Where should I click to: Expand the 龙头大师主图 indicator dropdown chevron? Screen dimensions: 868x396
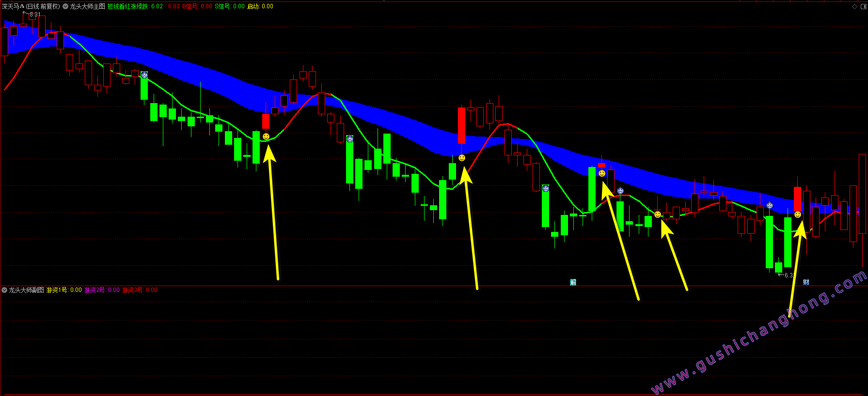pos(65,6)
